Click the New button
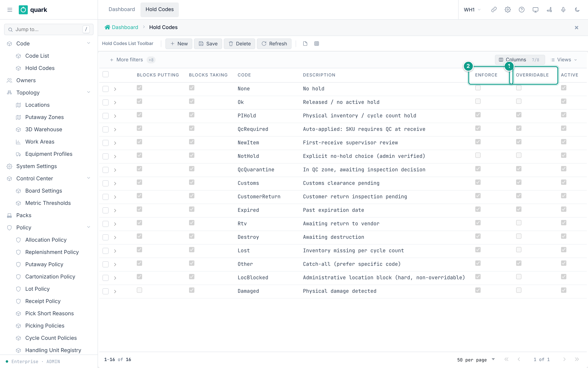Image resolution: width=588 pixels, height=368 pixels. tap(179, 44)
